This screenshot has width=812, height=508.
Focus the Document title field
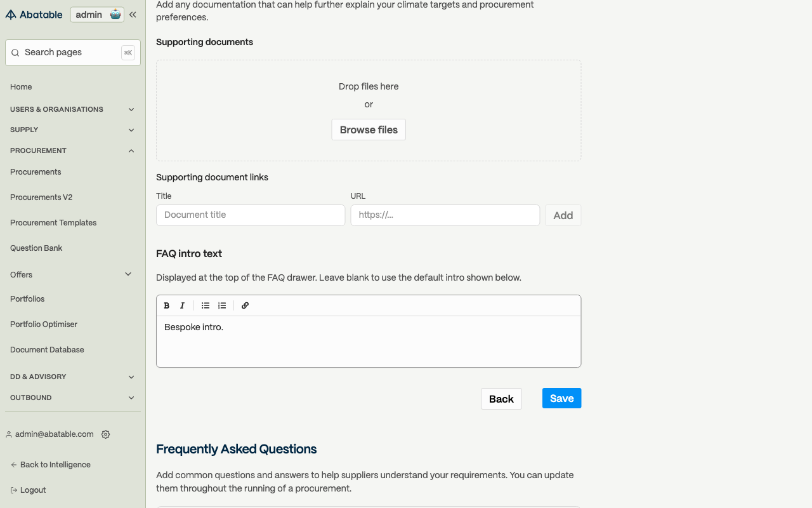pos(251,215)
